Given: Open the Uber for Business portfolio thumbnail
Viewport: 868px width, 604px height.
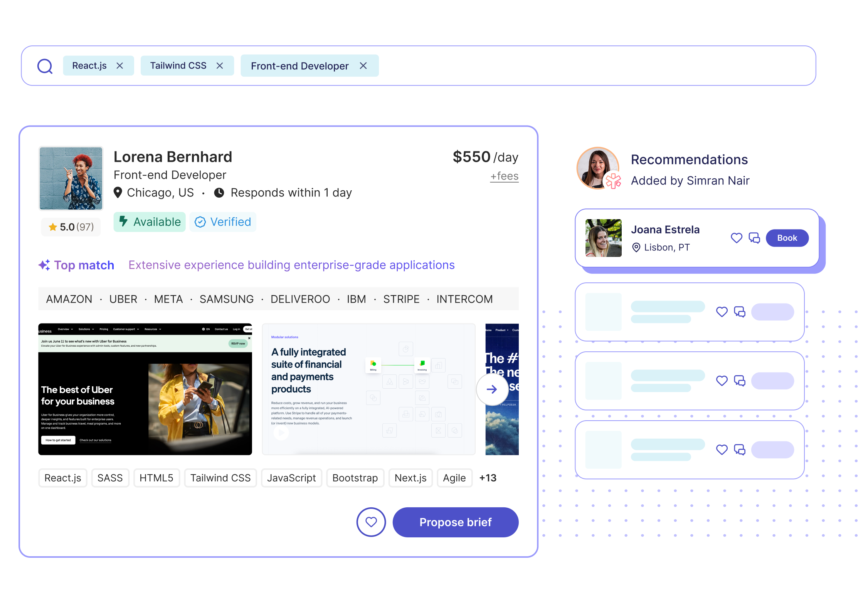Looking at the screenshot, I should 145,389.
